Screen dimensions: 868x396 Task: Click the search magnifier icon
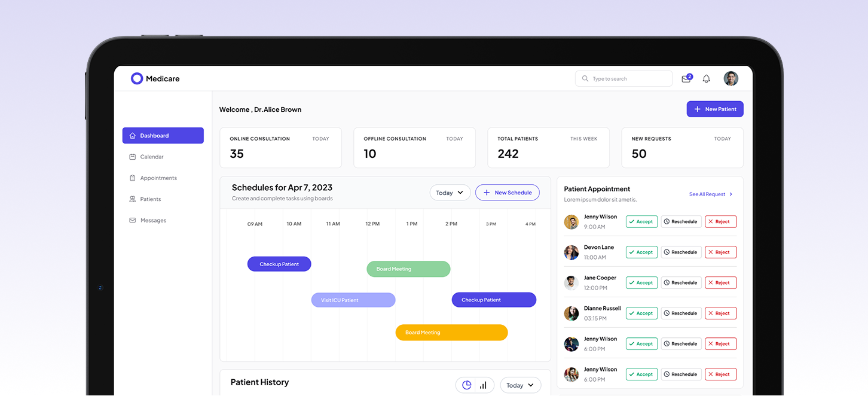[585, 79]
